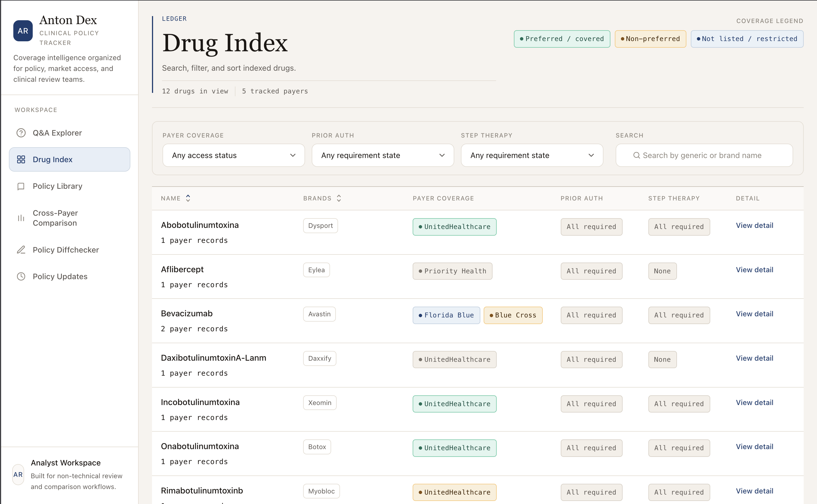Click the Policy Library book icon
817x504 pixels.
point(21,186)
